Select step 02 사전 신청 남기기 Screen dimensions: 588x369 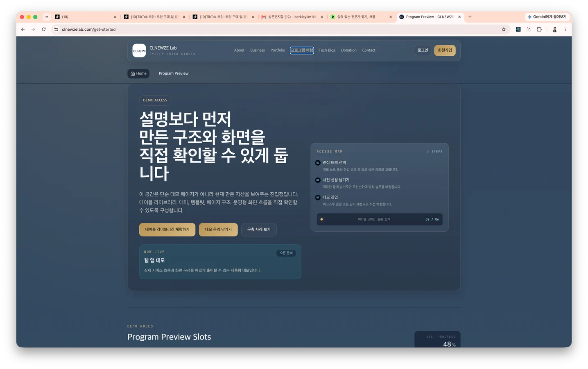[x=380, y=183]
